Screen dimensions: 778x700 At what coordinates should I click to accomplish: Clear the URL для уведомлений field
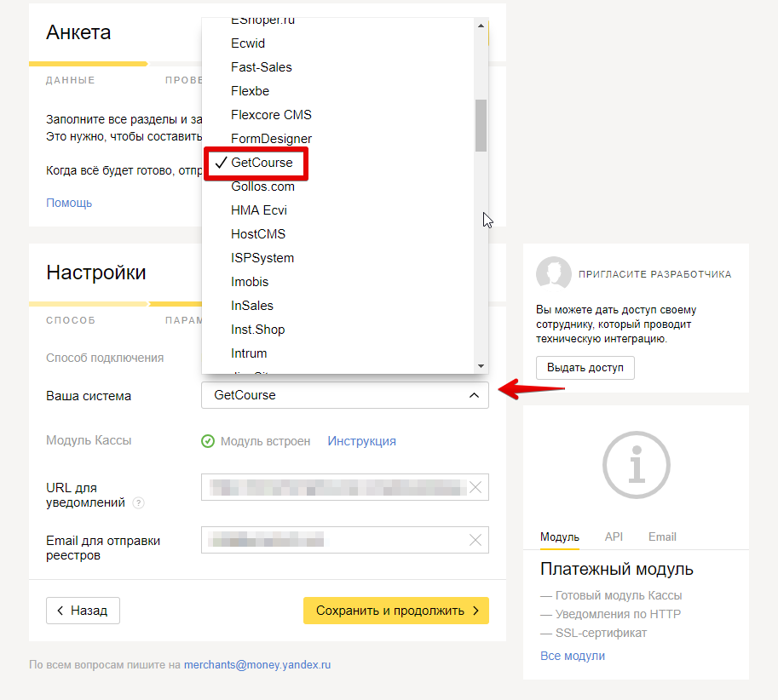[475, 487]
